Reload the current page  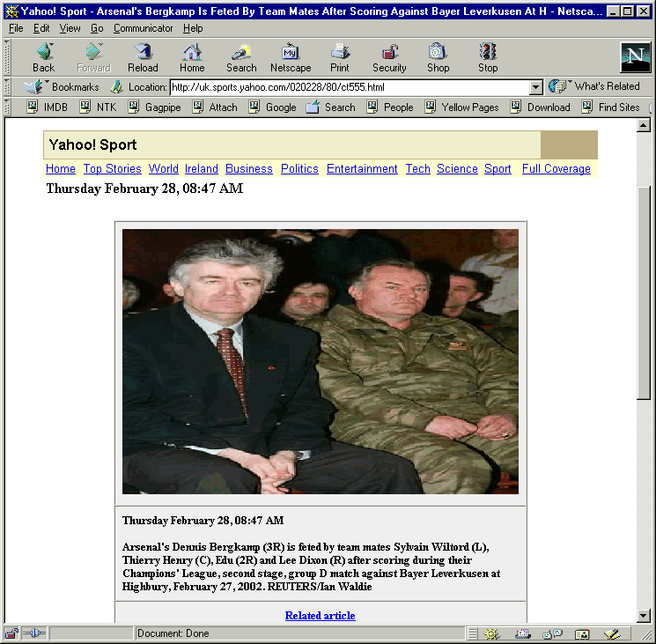[x=143, y=58]
